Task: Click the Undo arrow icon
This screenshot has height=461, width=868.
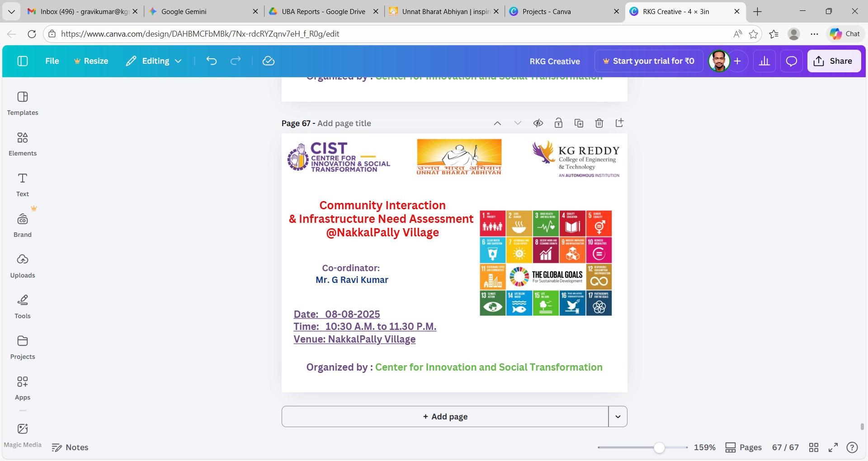Action: (x=212, y=61)
